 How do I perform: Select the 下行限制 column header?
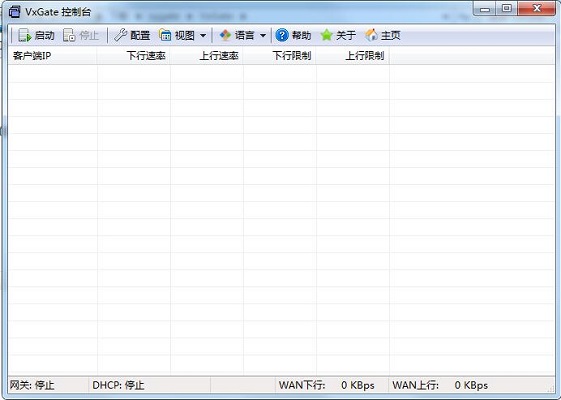[x=279, y=55]
